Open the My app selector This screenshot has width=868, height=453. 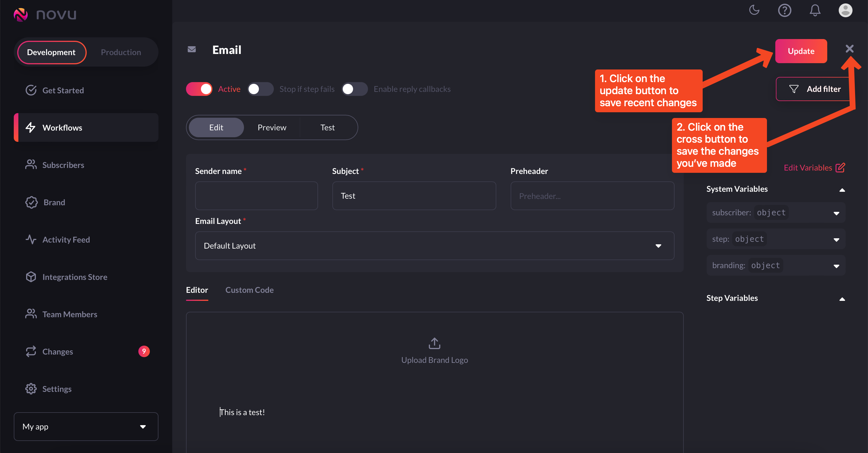86,426
